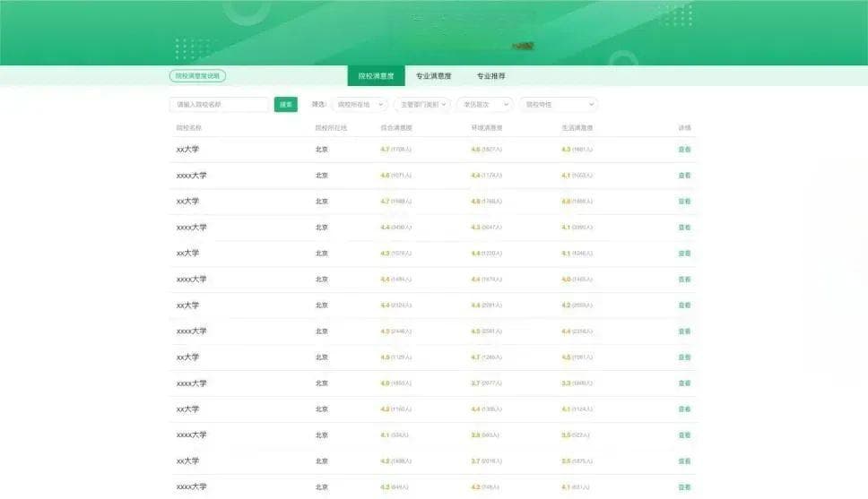The width and height of the screenshot is (868, 499).
Task: Click the 综合满意度 column header
Action: point(396,128)
